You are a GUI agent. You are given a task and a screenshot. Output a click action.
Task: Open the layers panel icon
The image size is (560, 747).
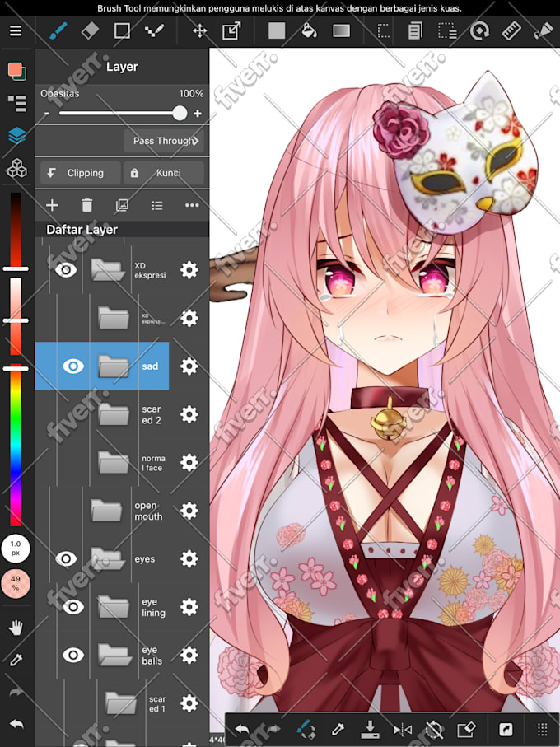coord(17,136)
